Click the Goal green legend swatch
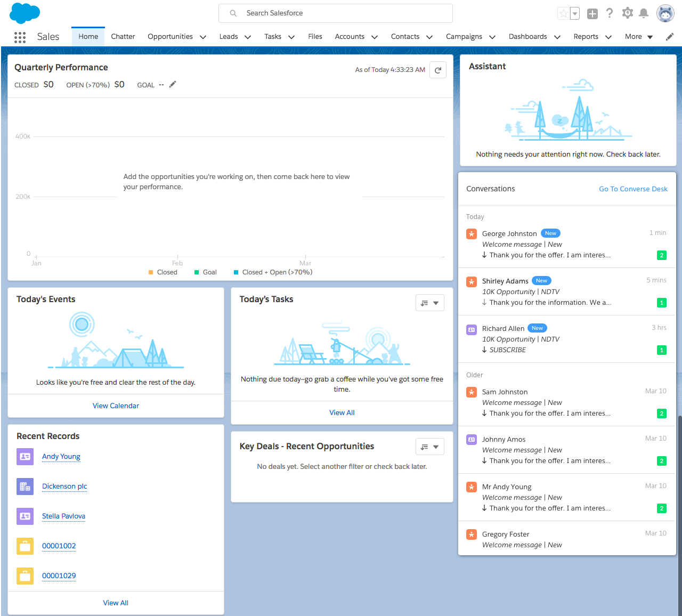682x616 pixels. (197, 272)
